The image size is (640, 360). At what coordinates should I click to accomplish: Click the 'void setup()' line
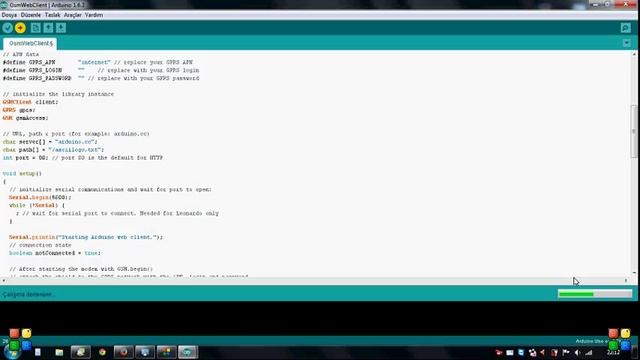coord(22,173)
